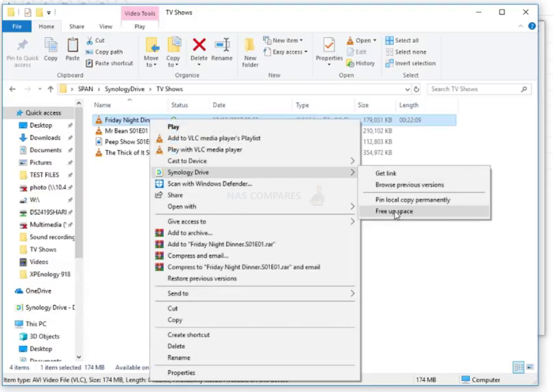This screenshot has height=392, width=553.
Task: Open the recent locations dropdown arrow
Action: (x=40, y=89)
